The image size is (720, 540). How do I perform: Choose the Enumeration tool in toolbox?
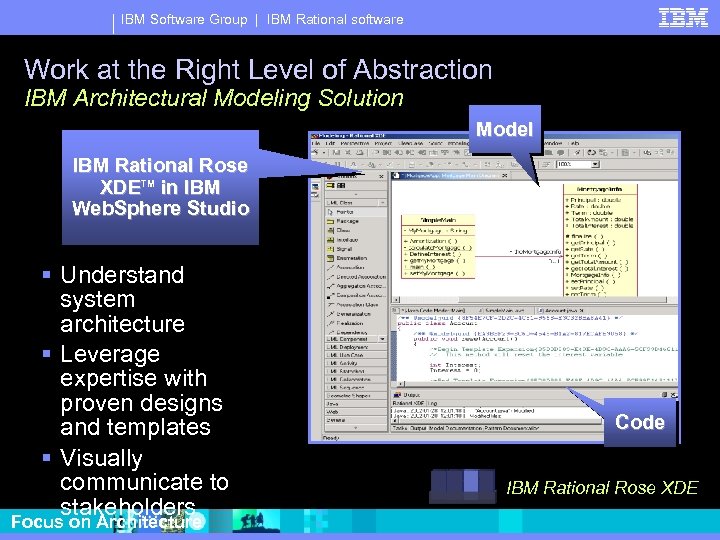click(355, 258)
